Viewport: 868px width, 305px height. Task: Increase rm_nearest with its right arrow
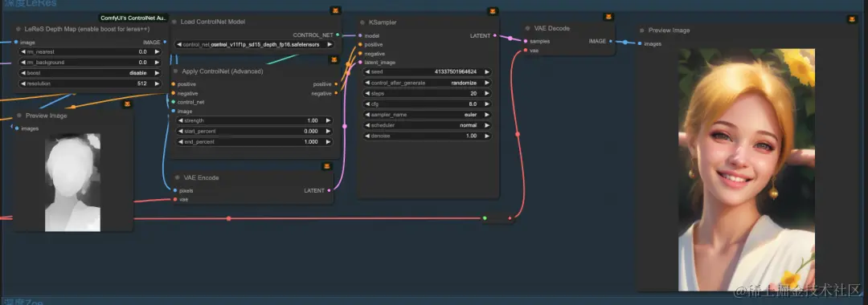pyautogui.click(x=157, y=51)
